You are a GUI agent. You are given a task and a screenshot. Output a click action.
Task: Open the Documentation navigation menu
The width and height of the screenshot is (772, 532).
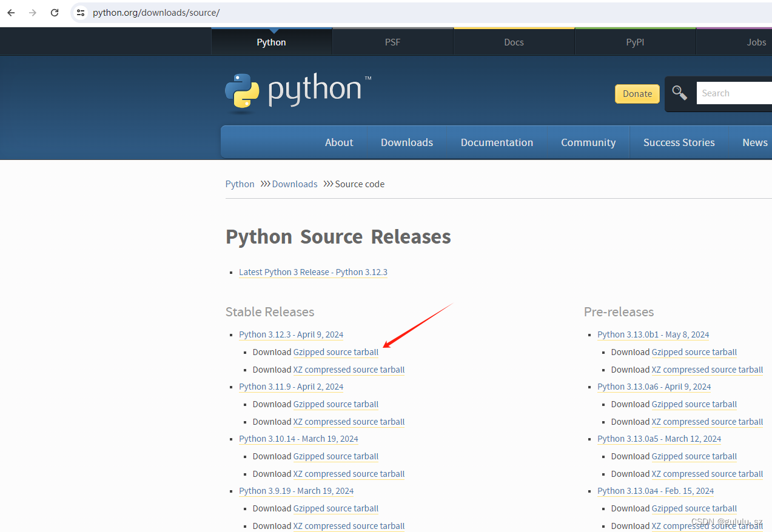(497, 142)
